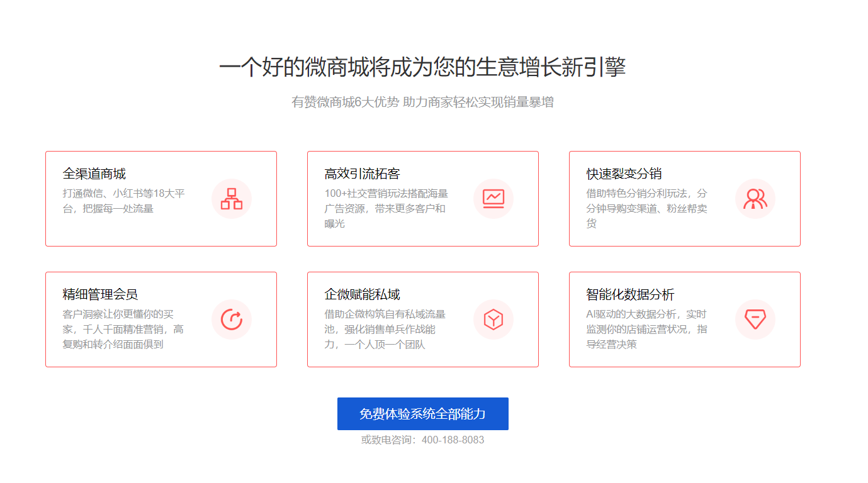Select the 快速裂变分销 card title
This screenshot has width=868, height=483.
coord(624,174)
